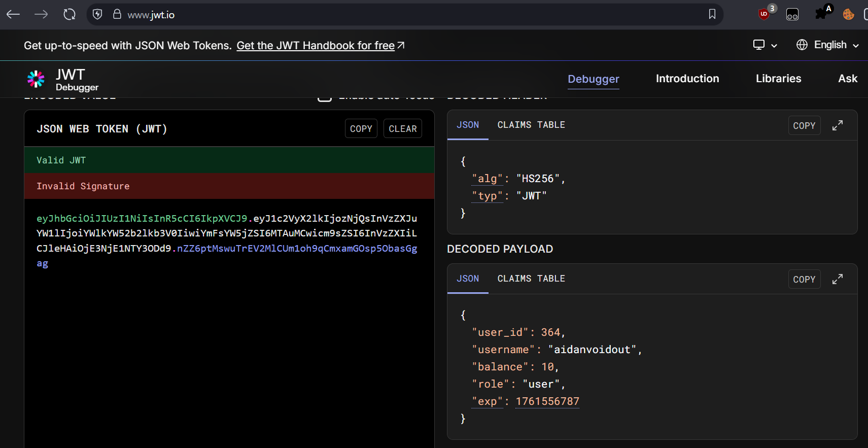Image resolution: width=868 pixels, height=448 pixels.
Task: Click the JWT colorful logo
Action: click(36, 79)
